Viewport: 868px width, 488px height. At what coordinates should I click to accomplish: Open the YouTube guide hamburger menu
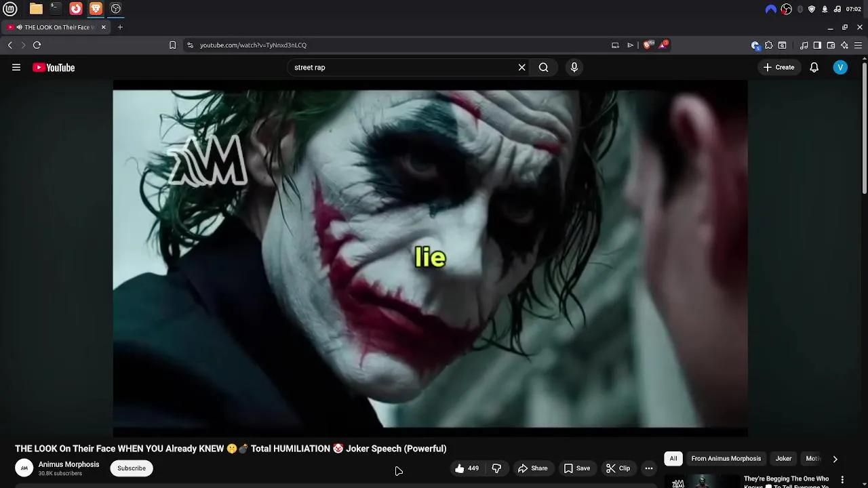(x=16, y=67)
